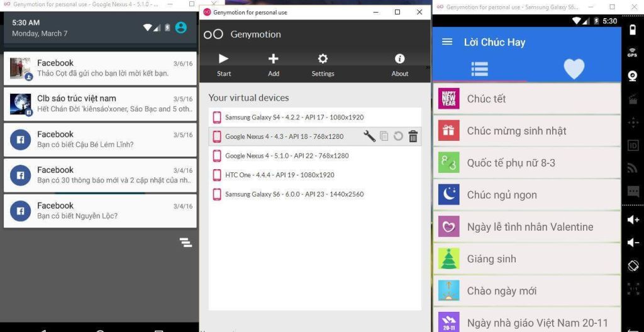Open the GPS widget in emulator sidebar
The width and height of the screenshot is (644, 332).
[632, 53]
